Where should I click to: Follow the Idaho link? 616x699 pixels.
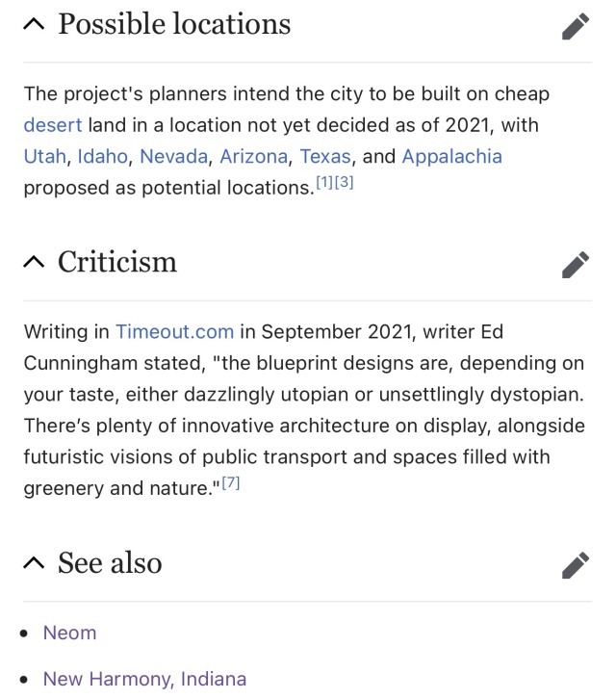pyautogui.click(x=102, y=156)
